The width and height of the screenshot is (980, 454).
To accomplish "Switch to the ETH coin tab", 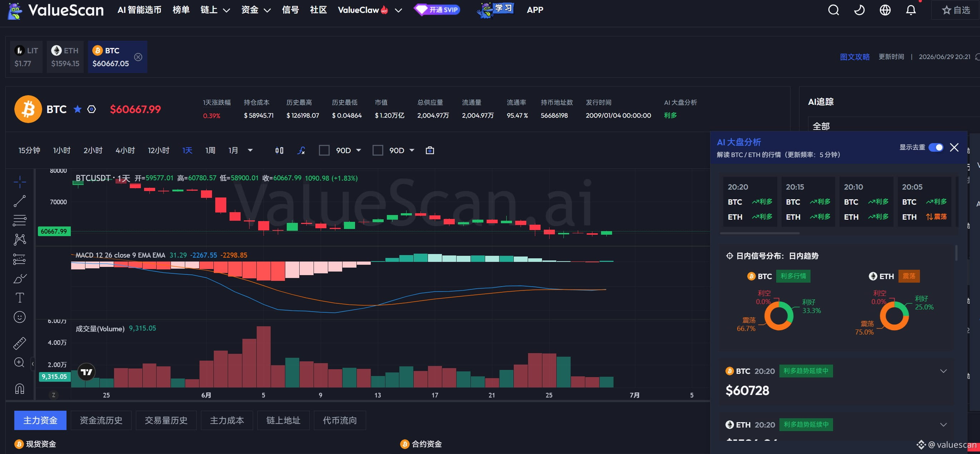I will pos(65,57).
